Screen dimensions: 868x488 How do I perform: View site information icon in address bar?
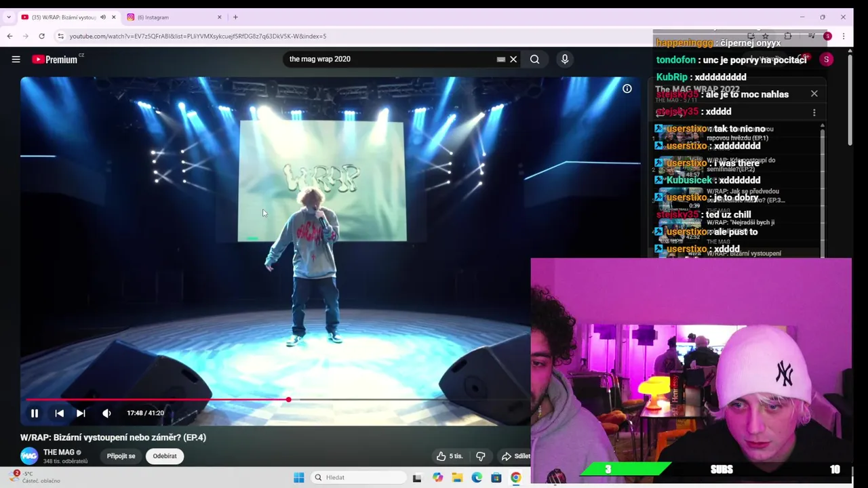tap(60, 36)
